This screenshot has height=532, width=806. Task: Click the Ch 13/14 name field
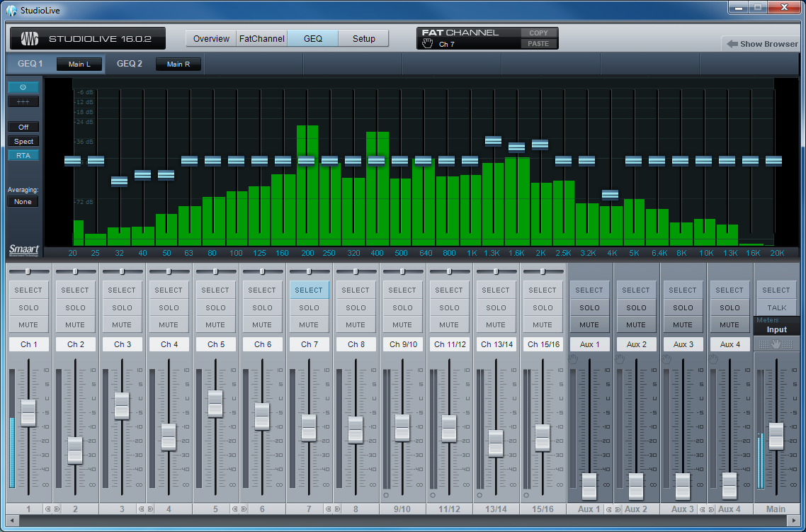tap(496, 344)
